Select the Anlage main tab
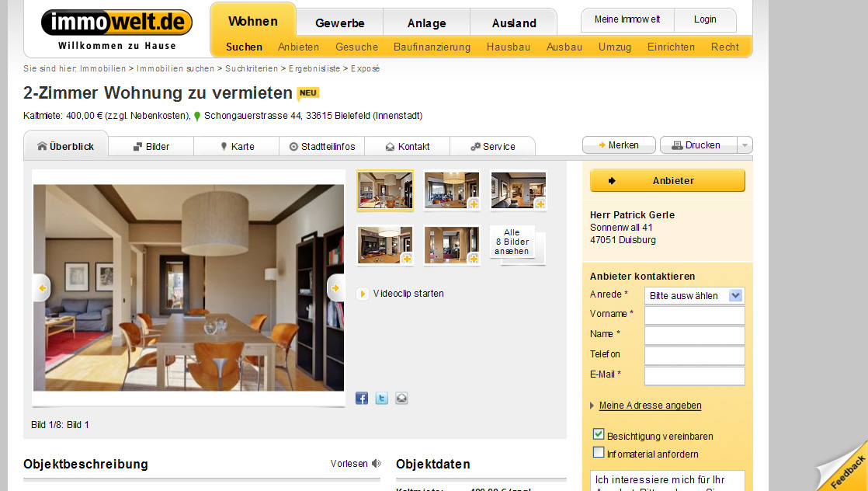 [427, 23]
